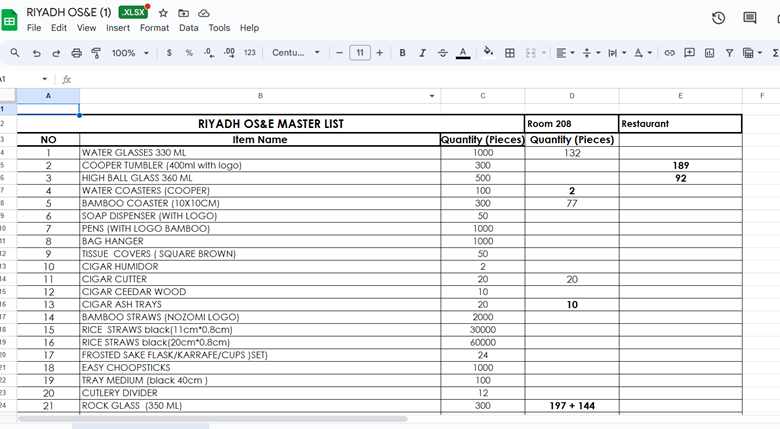Insert a link

[x=670, y=53]
